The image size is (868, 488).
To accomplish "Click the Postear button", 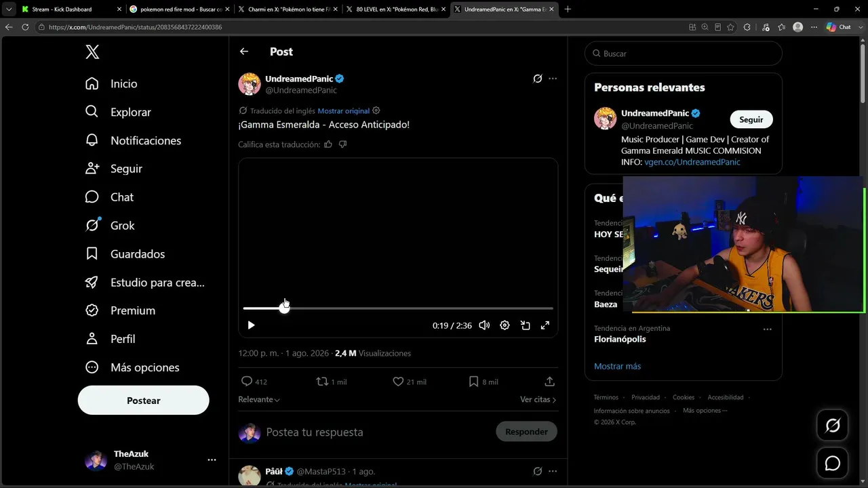I will 144,401.
